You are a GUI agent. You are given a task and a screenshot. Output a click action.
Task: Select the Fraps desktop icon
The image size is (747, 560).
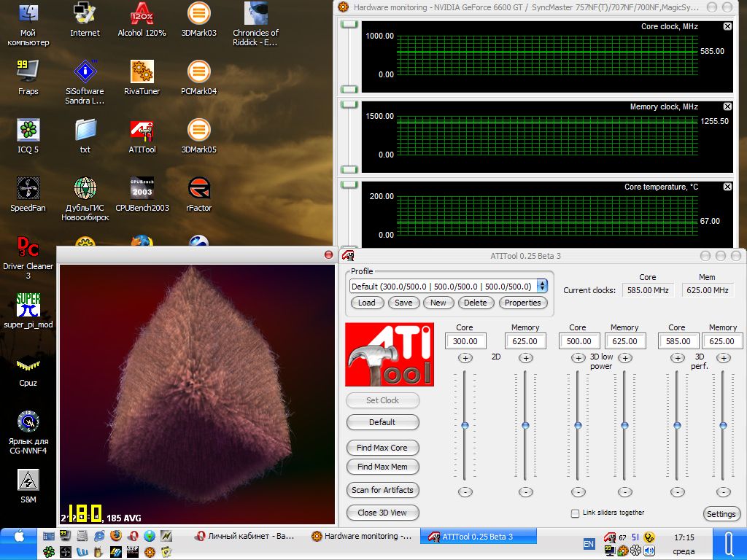[x=28, y=77]
